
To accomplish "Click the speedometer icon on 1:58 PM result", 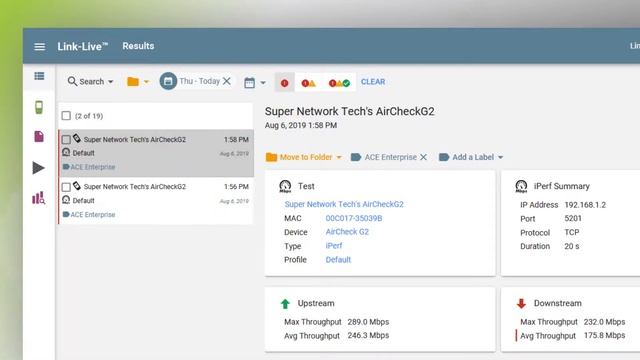I will [66, 152].
